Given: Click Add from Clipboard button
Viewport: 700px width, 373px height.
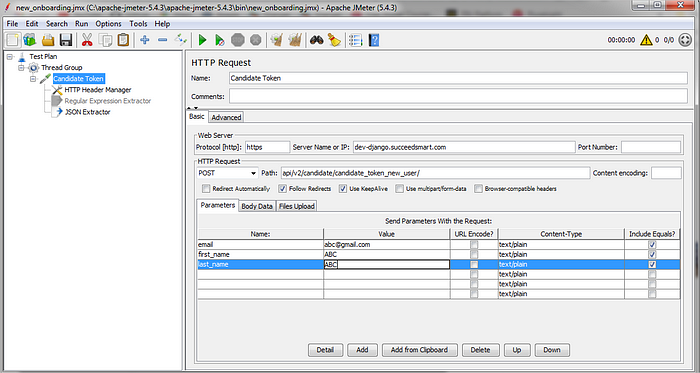Looking at the screenshot, I should tap(420, 350).
